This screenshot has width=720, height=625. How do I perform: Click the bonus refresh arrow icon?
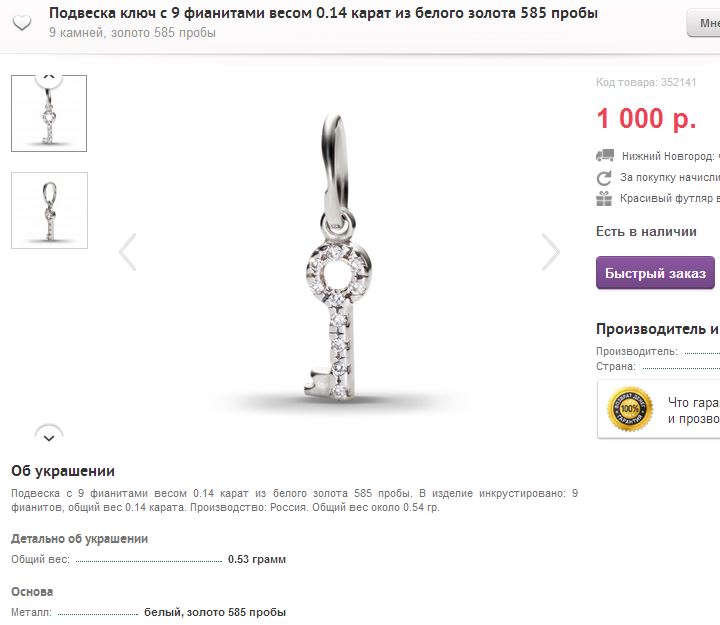coord(604,178)
